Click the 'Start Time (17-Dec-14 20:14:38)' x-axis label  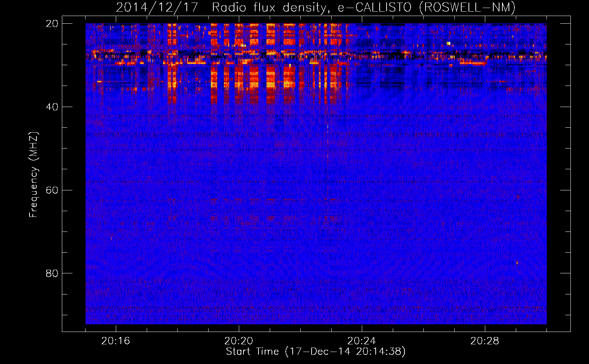pyautogui.click(x=316, y=352)
